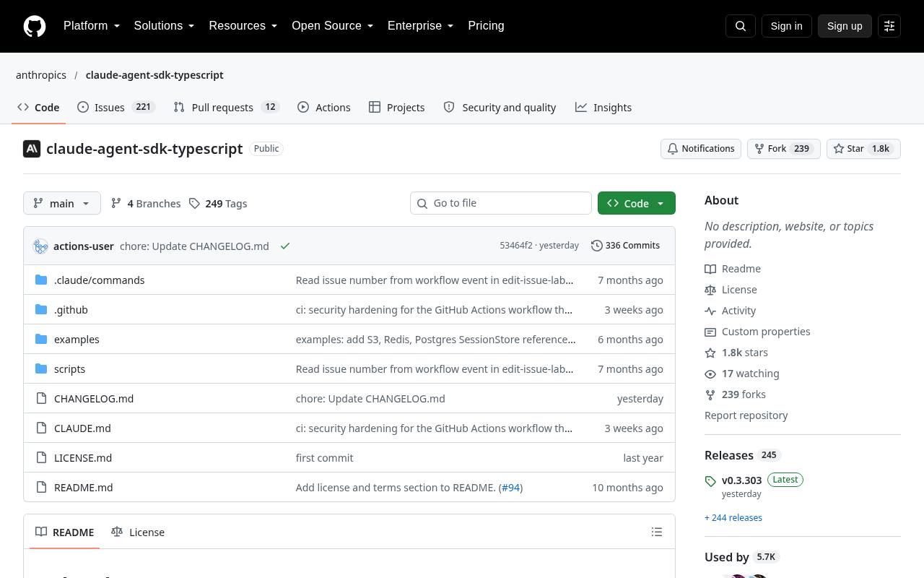Viewport: 924px width, 578px height.
Task: Click the scripts folder icon
Action: click(x=41, y=368)
